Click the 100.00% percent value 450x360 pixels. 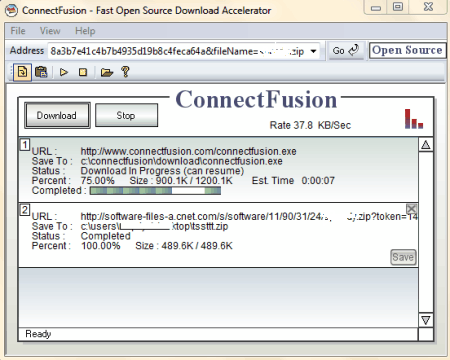(x=101, y=246)
